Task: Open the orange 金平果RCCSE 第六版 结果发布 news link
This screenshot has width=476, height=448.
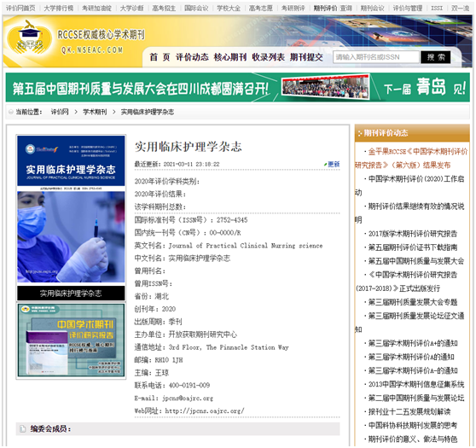Action: (411, 158)
